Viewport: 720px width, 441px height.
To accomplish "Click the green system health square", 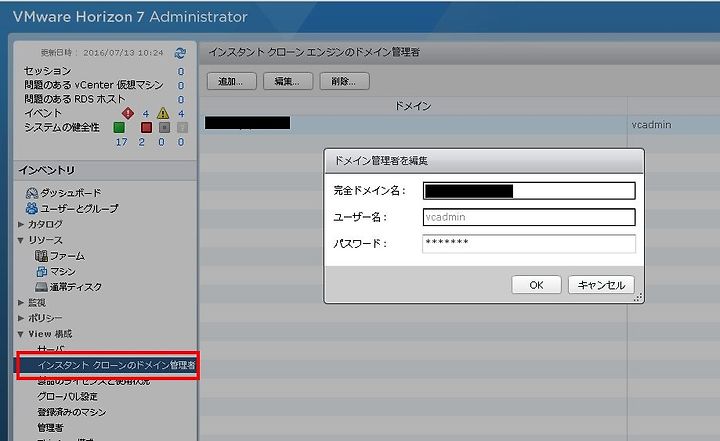I will click(x=119, y=127).
